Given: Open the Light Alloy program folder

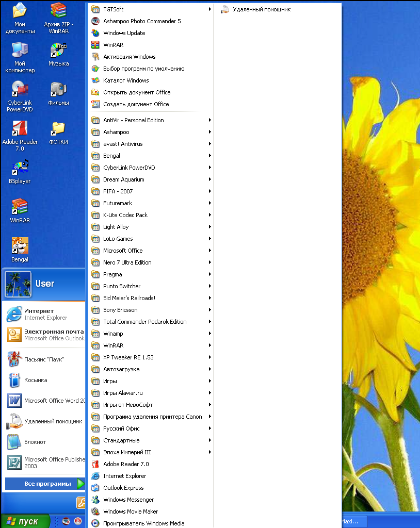Looking at the screenshot, I should click(151, 227).
